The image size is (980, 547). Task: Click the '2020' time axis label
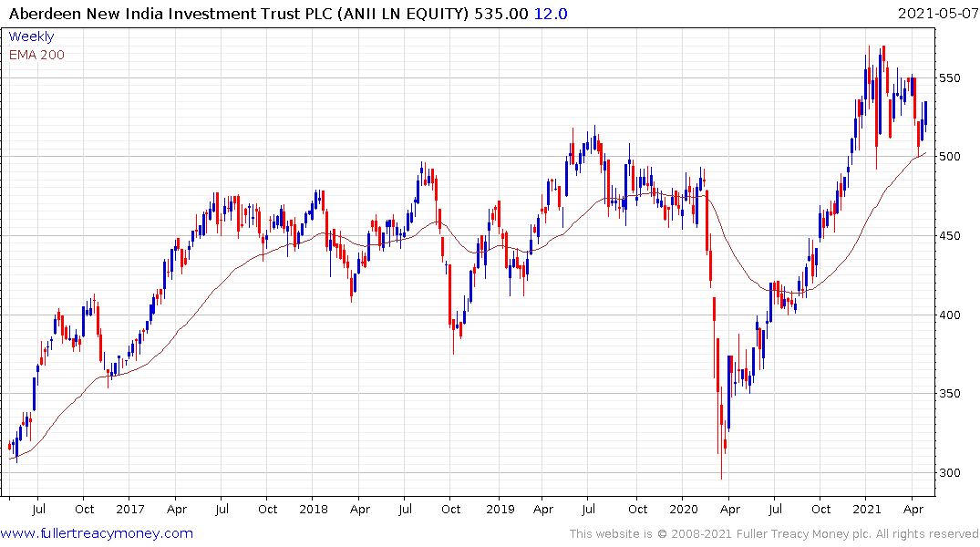coord(683,509)
